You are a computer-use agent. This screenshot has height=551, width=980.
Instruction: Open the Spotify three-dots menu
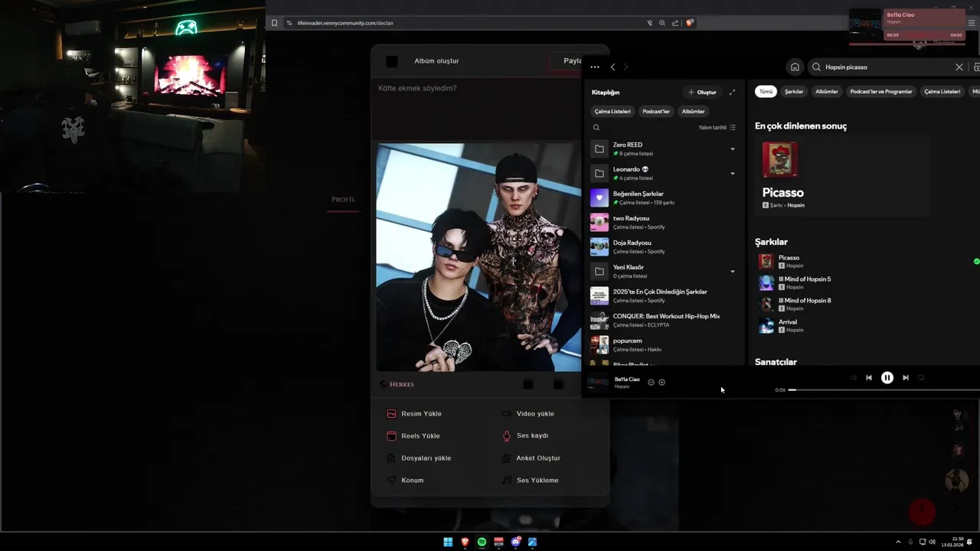pos(595,67)
